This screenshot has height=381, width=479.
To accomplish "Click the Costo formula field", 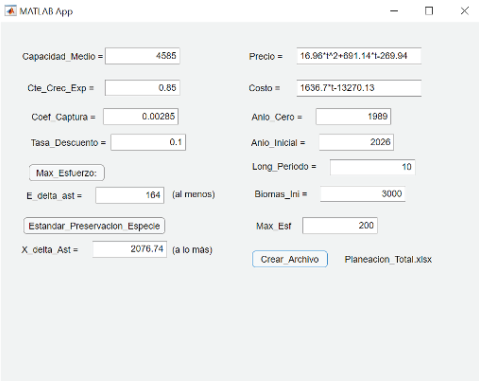I will point(359,88).
